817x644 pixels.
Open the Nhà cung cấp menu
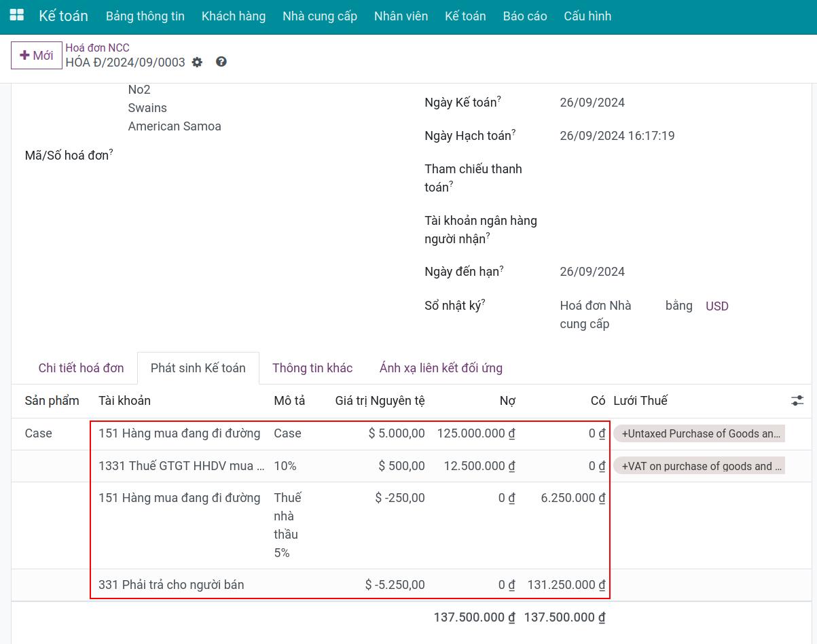(x=320, y=16)
